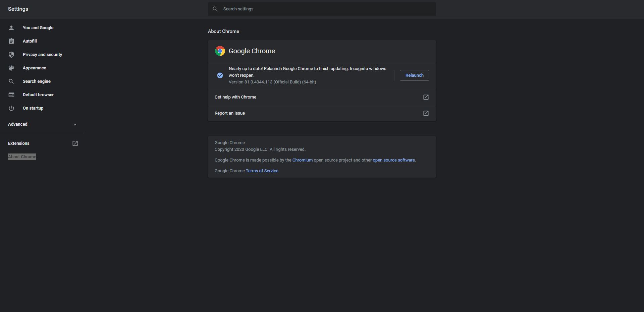The height and width of the screenshot is (312, 644).
Task: Click the open-in-new icon for Get help with Chrome
Action: (x=426, y=97)
